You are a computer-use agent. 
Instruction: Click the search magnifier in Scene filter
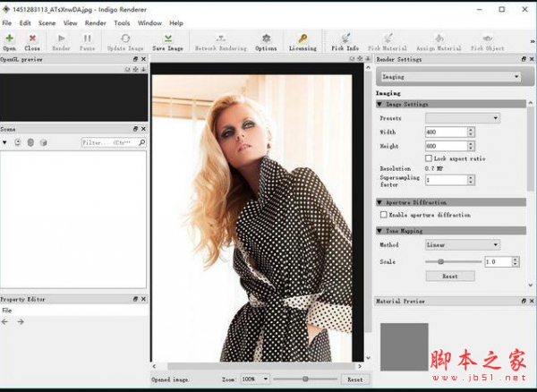141,142
